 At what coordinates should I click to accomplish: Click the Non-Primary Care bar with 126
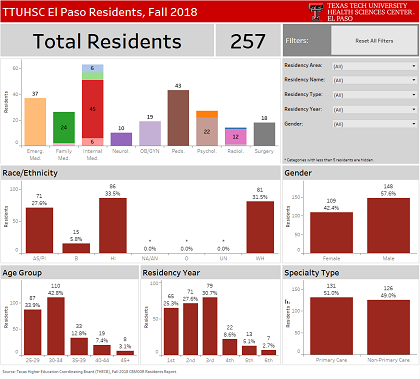point(389,327)
